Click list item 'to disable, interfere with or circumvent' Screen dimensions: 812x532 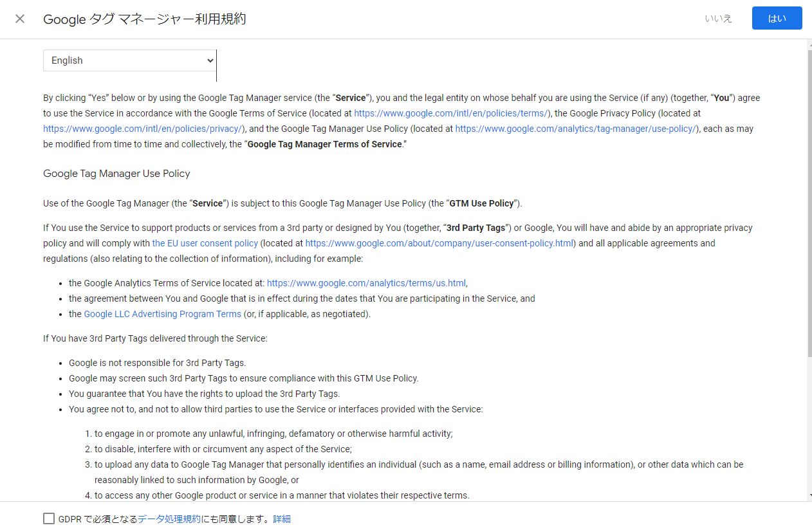click(223, 449)
